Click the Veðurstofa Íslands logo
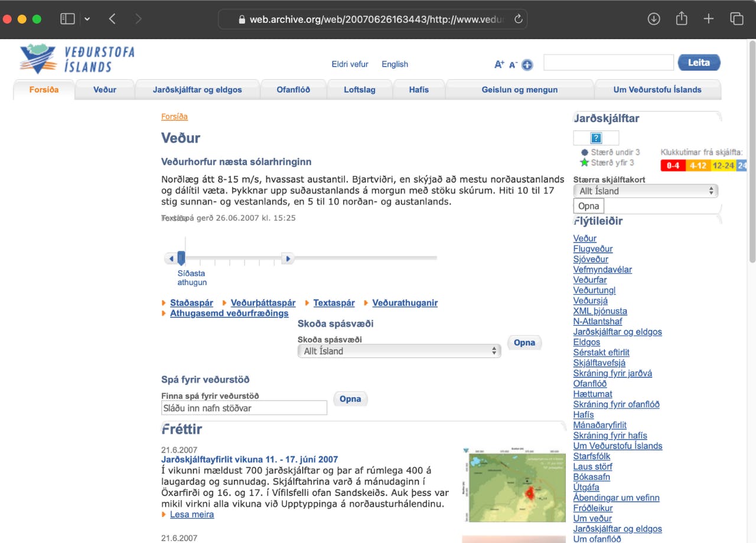The image size is (756, 543). click(x=77, y=59)
